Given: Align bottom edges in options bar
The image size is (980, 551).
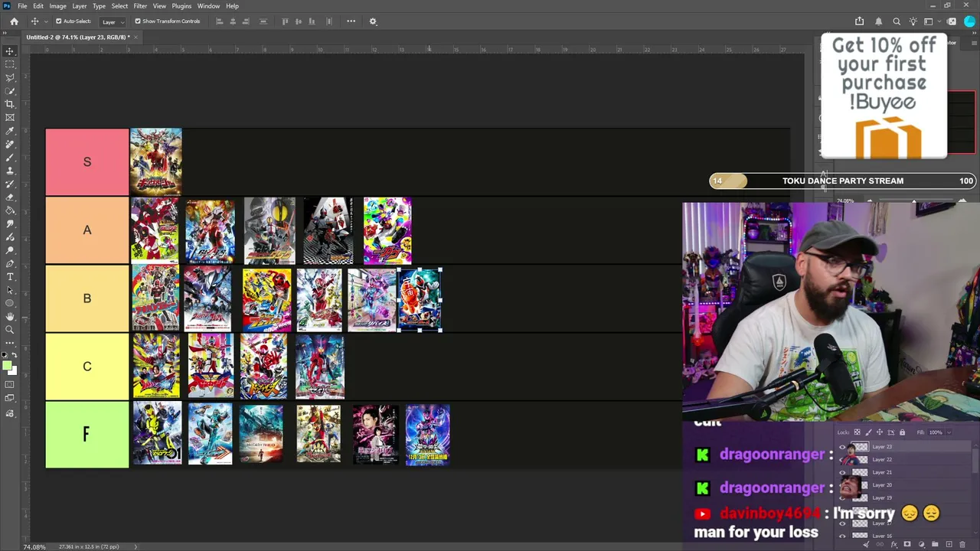Looking at the screenshot, I should (312, 21).
